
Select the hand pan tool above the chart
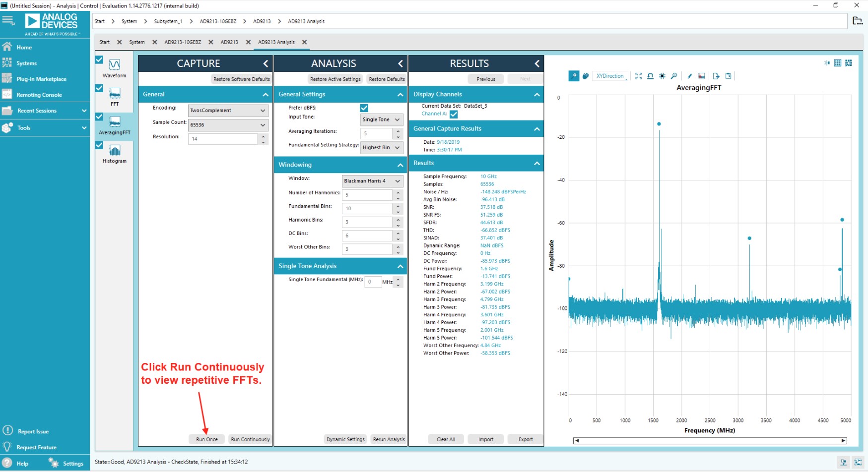click(586, 76)
